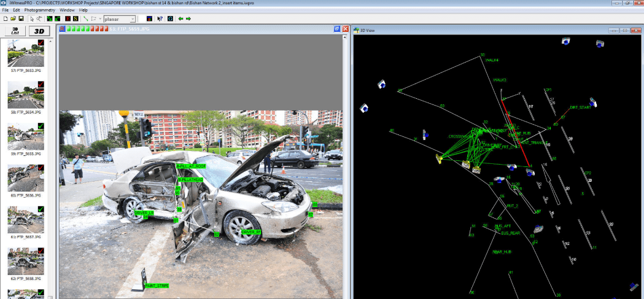Open the Photogrammetry menu
This screenshot has width=644, height=299.
(x=40, y=10)
